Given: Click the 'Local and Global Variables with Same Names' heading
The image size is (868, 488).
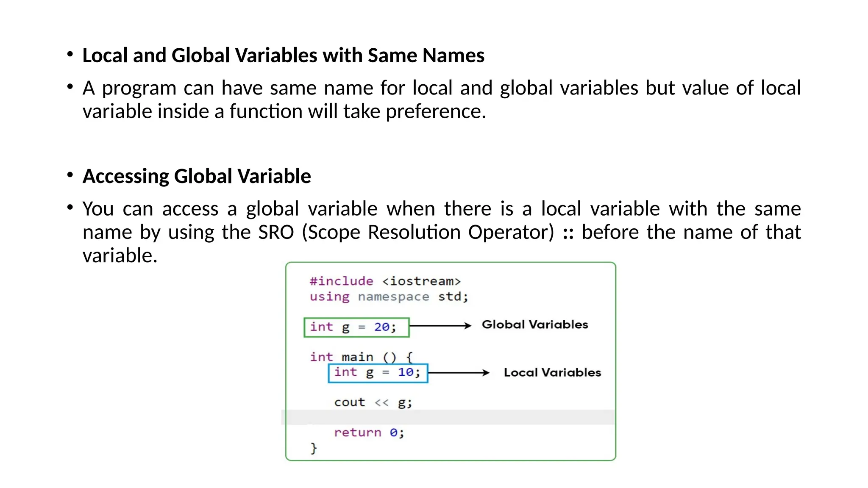Looking at the screenshot, I should (x=283, y=55).
